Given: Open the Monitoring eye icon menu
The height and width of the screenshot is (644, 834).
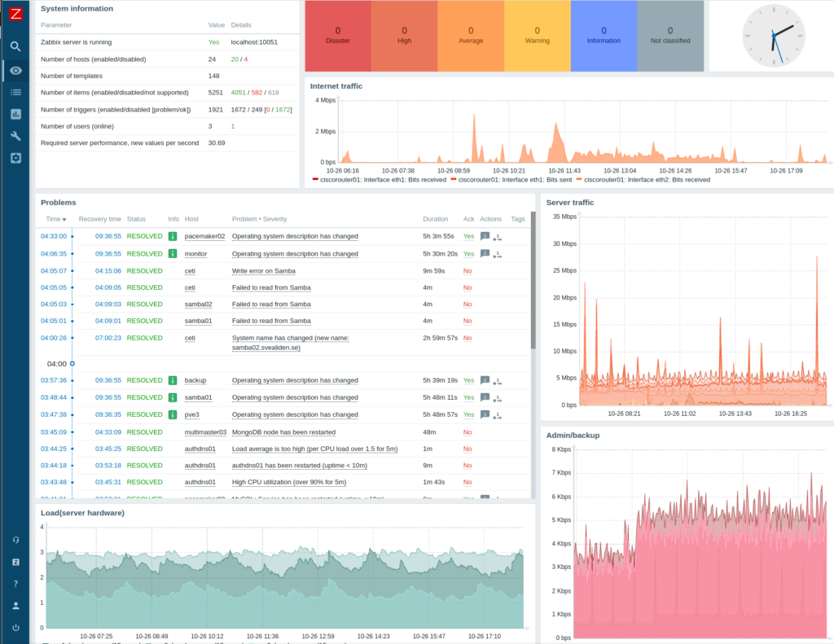Looking at the screenshot, I should click(x=15, y=70).
